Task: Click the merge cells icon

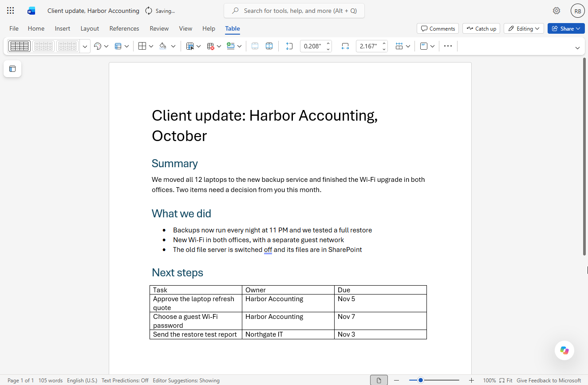Action: tap(255, 46)
